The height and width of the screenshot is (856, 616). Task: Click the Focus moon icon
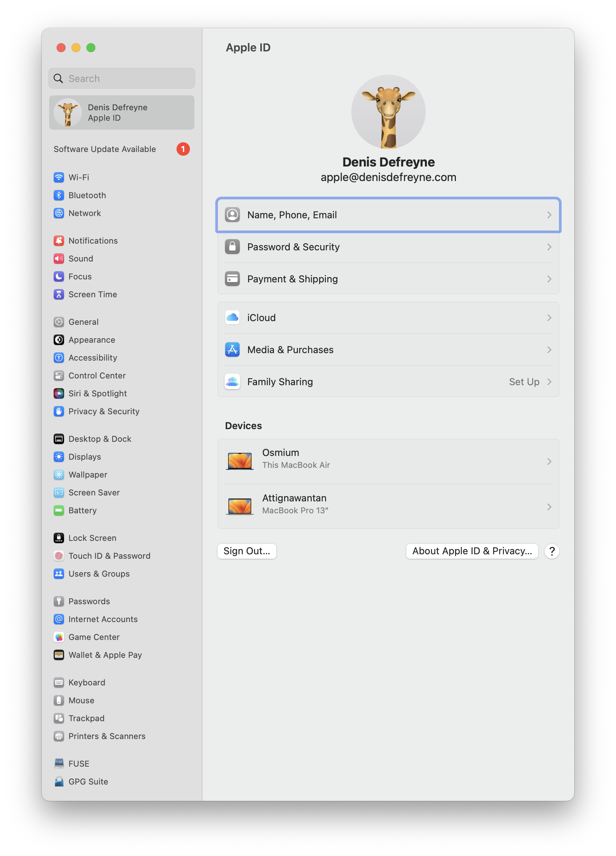59,277
